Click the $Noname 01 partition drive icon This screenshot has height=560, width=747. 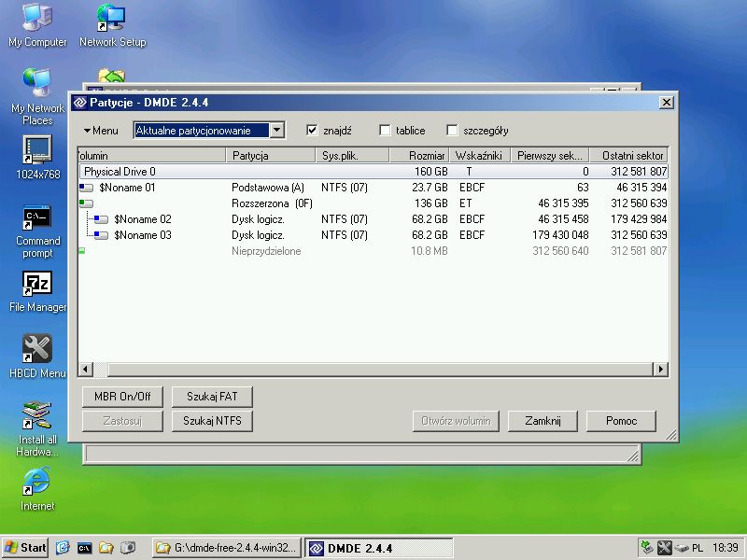click(86, 188)
